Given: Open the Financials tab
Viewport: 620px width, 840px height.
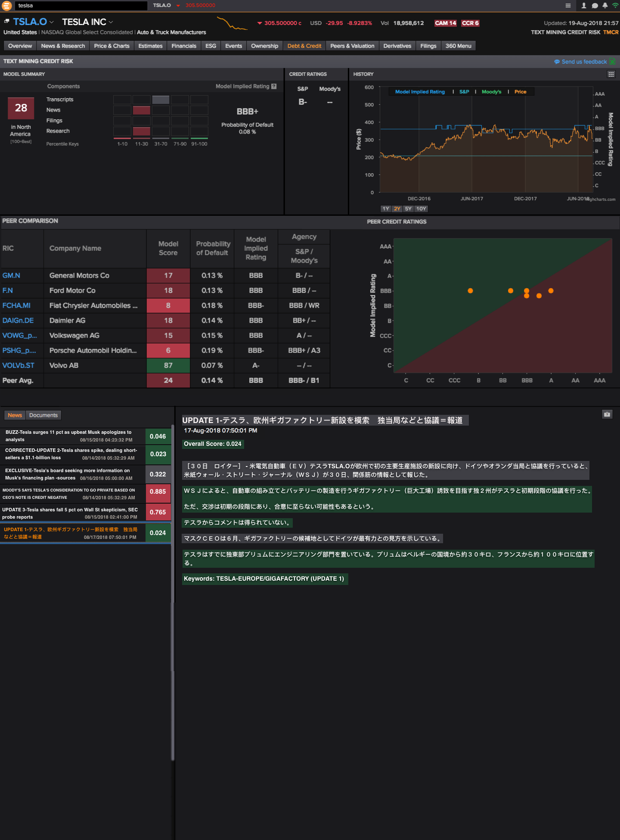Looking at the screenshot, I should click(x=184, y=46).
